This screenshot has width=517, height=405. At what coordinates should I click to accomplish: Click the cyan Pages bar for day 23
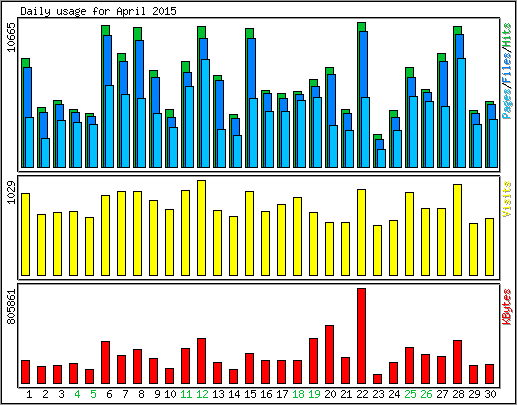point(382,158)
